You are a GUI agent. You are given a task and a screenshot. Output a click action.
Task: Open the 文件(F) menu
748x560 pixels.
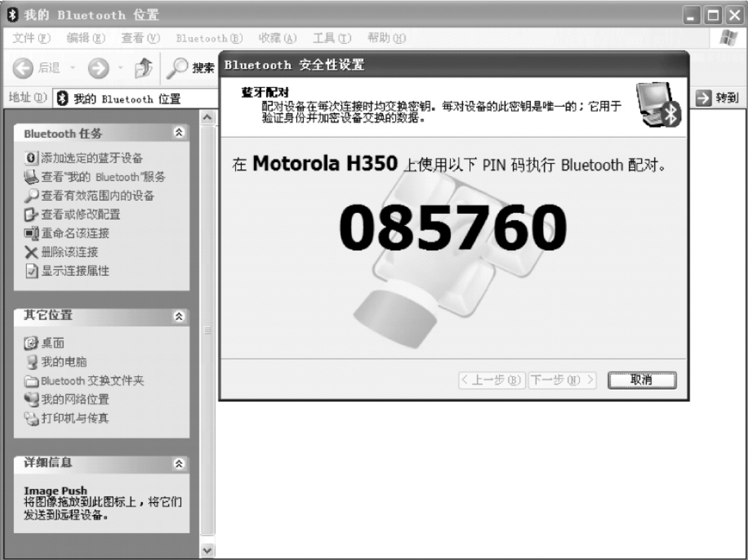[x=32, y=38]
